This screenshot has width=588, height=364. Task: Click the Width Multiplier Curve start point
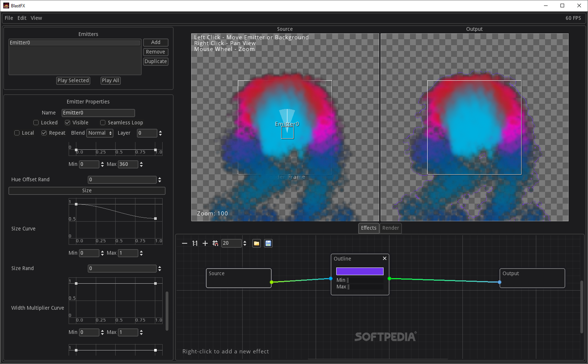(x=76, y=283)
